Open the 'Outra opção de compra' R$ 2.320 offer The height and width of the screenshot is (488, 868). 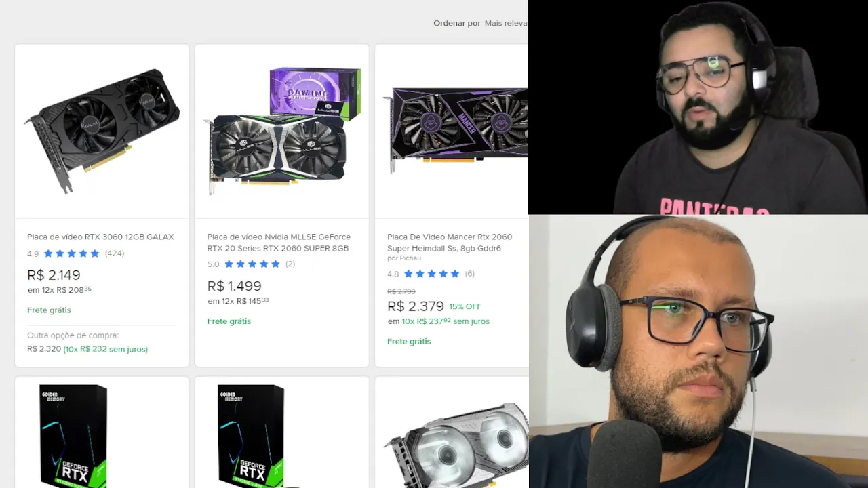87,343
